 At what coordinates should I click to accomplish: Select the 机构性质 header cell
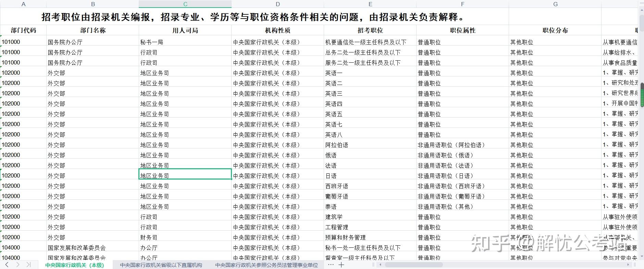(x=278, y=30)
